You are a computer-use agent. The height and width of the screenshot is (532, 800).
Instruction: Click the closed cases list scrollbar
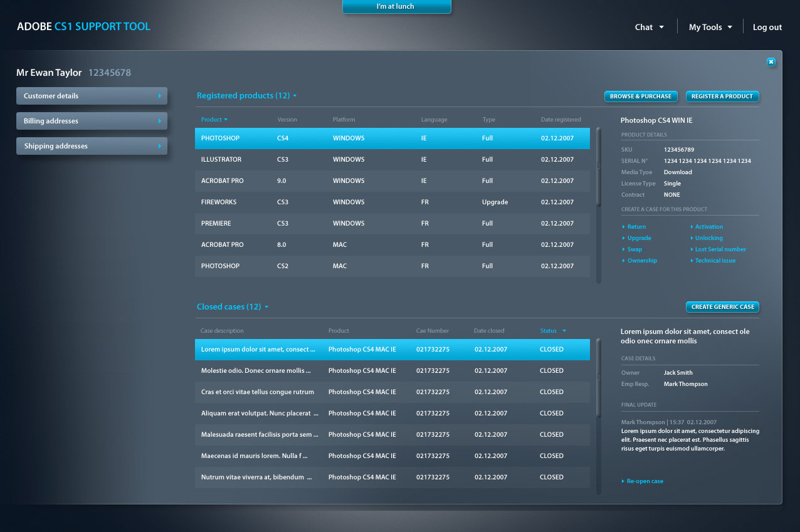[598, 377]
